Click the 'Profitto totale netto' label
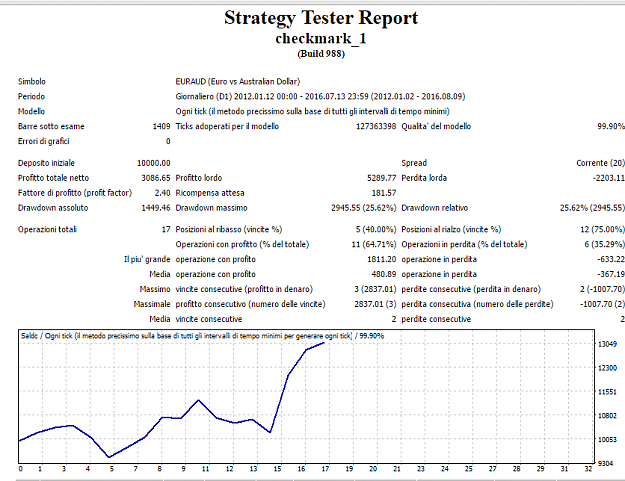Image resolution: width=625 pixels, height=481 pixels. point(53,178)
